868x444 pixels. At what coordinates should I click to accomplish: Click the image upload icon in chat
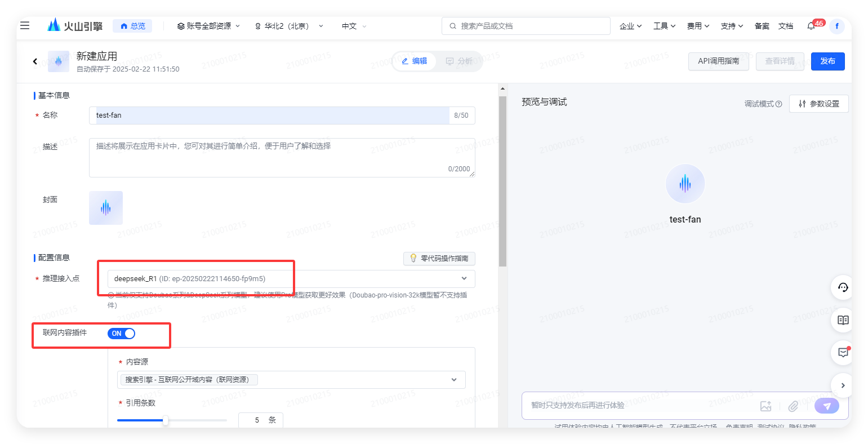[x=765, y=406]
